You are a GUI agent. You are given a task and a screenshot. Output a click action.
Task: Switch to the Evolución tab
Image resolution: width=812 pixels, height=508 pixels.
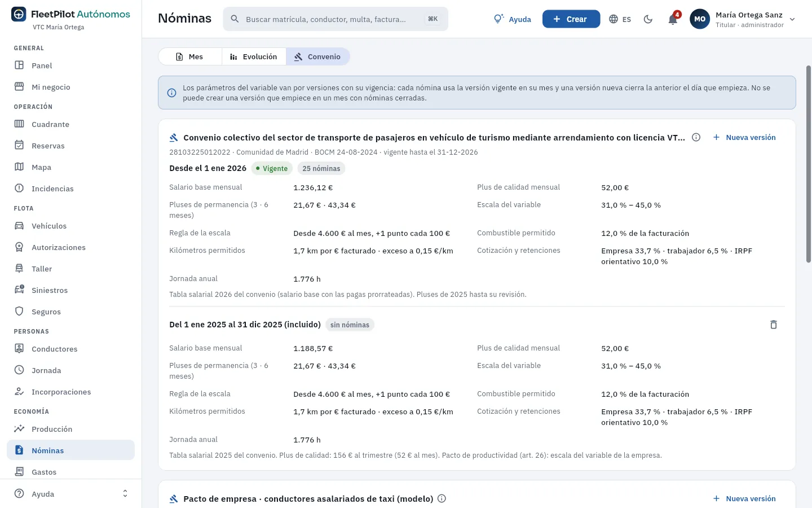coord(254,57)
